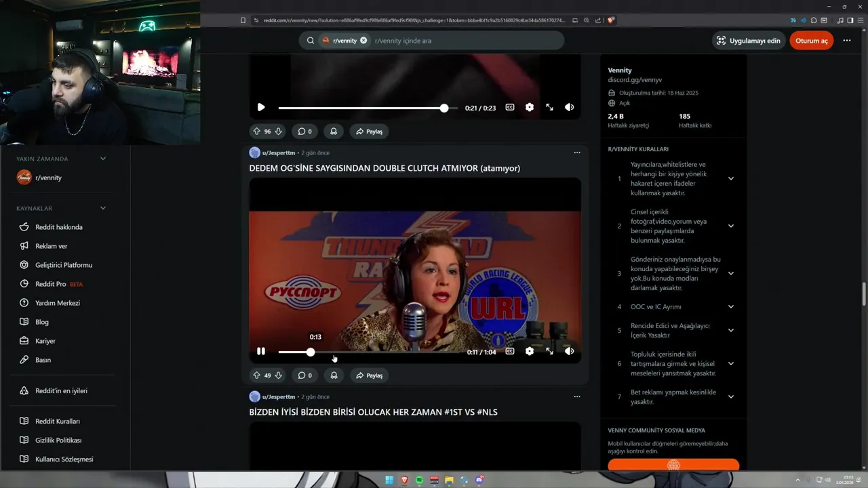Open u/Jesperttm profile on BİZDEN İYİSİ post
The image size is (868, 488).
coord(279,396)
